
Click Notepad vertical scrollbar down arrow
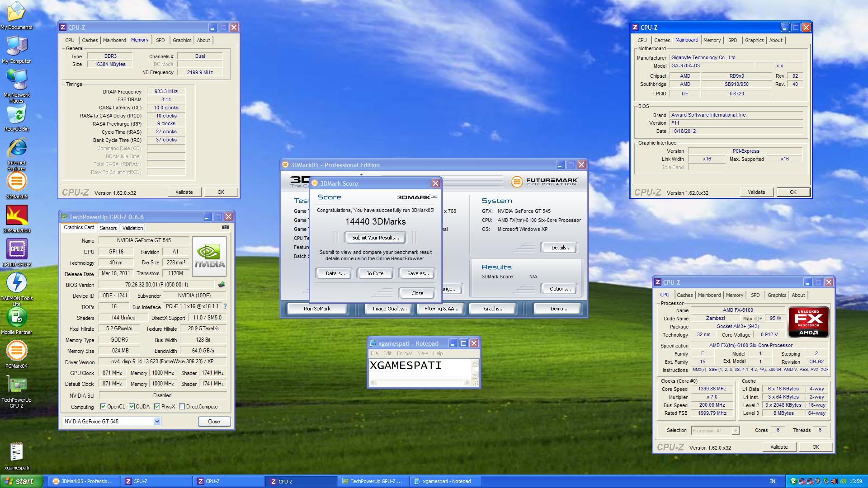click(475, 375)
